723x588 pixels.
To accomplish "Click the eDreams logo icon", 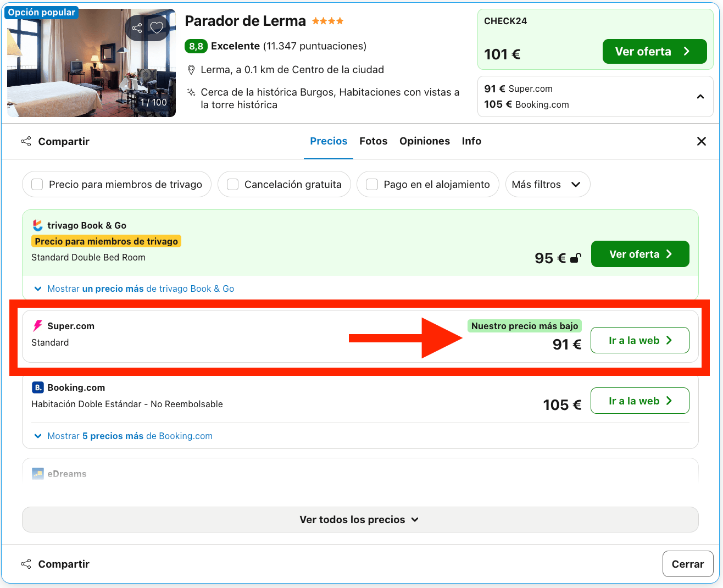I will click(37, 474).
